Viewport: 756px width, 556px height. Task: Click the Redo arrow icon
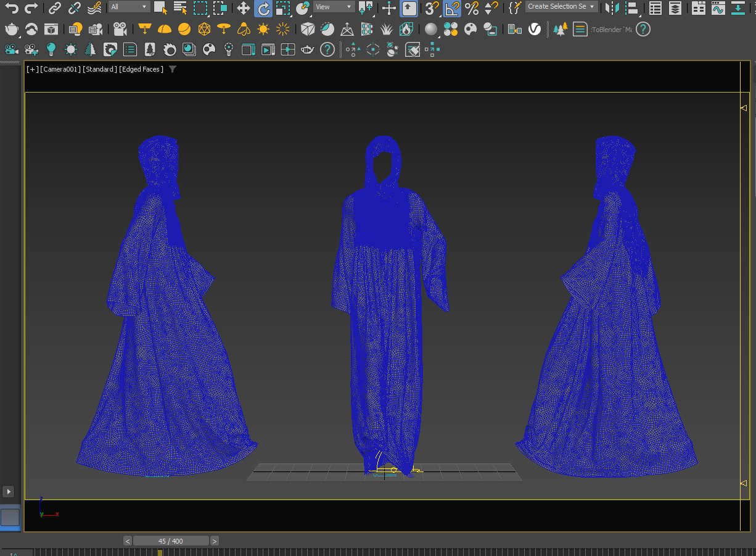coord(31,8)
